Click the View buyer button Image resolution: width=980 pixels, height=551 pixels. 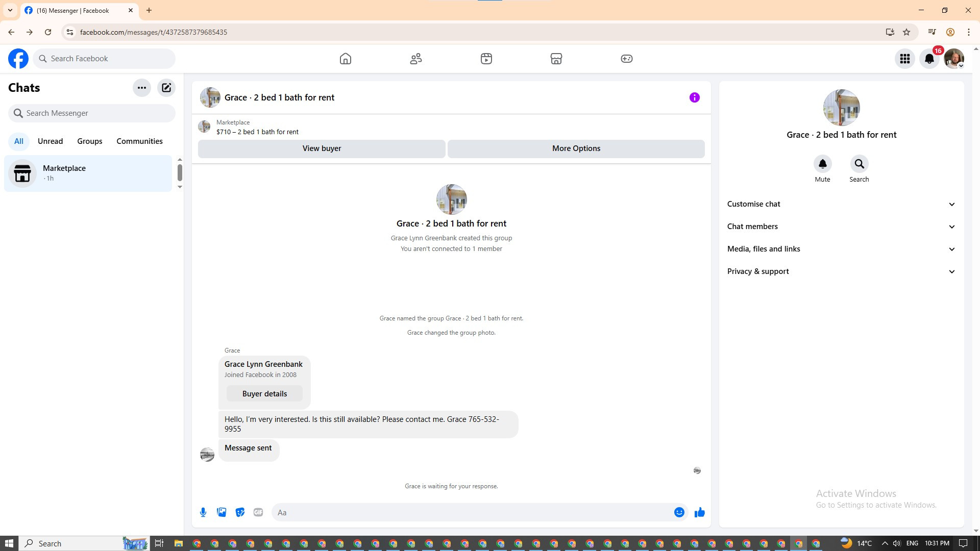(x=322, y=148)
